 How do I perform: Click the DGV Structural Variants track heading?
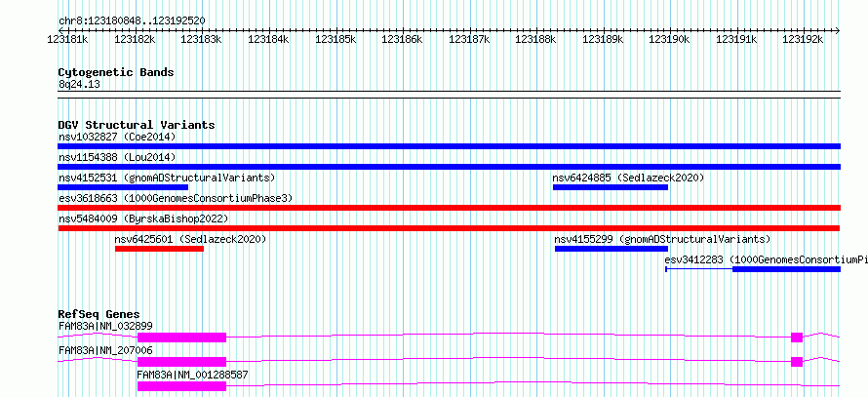[x=137, y=125]
